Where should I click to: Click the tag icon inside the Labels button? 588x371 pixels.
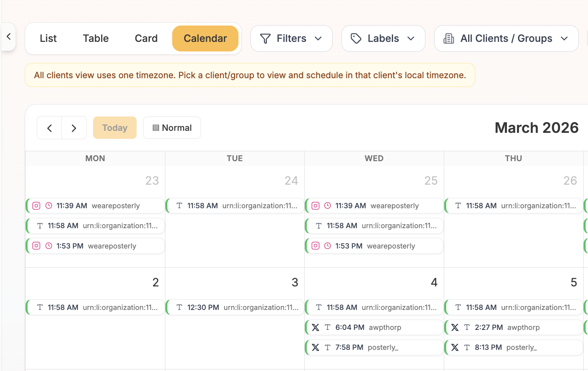[x=356, y=38]
